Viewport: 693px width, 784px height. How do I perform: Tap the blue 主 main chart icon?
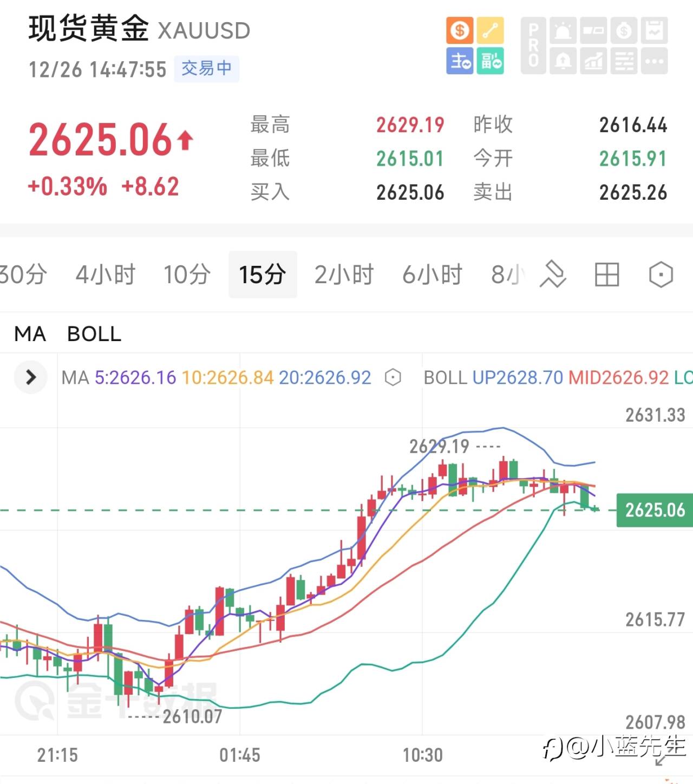coord(460,61)
